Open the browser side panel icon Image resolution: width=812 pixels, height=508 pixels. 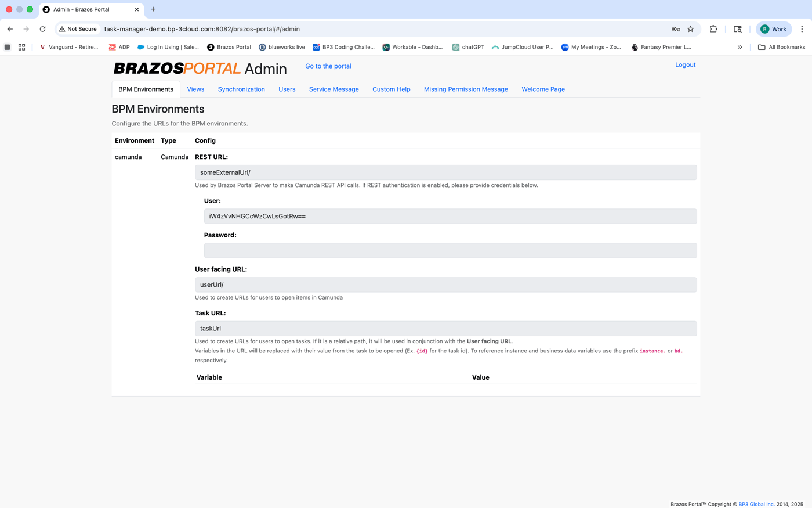pyautogui.click(x=737, y=29)
